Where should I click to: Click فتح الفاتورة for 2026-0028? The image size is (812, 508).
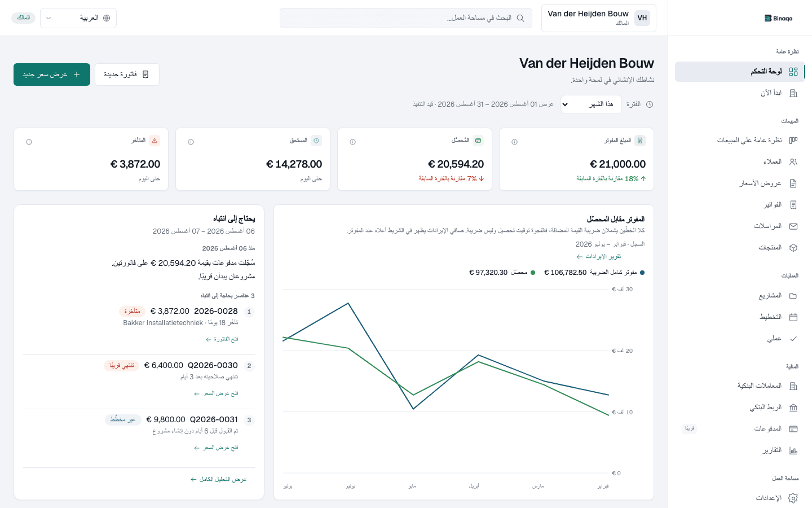coord(222,339)
